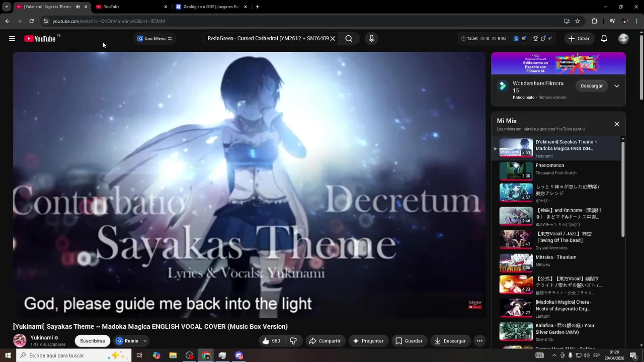This screenshot has width=644, height=362.
Task: Switch to the YouTube browser tab
Action: point(131,7)
